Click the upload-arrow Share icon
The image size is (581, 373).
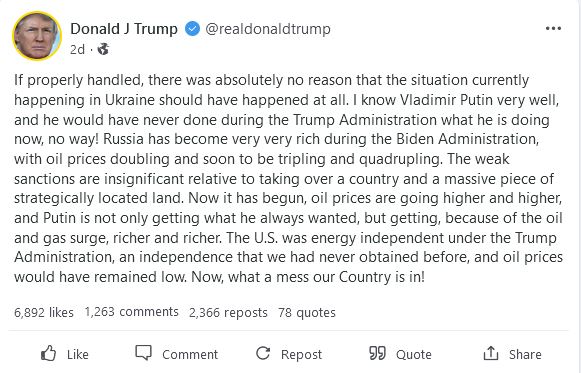(x=491, y=353)
